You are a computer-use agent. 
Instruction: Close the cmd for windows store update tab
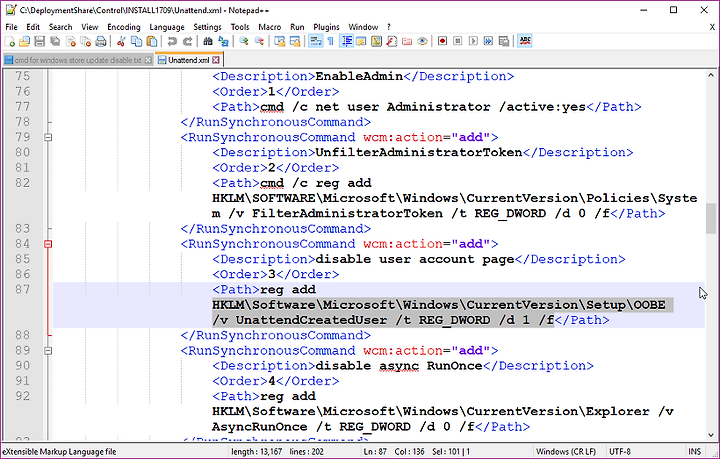tap(148, 60)
